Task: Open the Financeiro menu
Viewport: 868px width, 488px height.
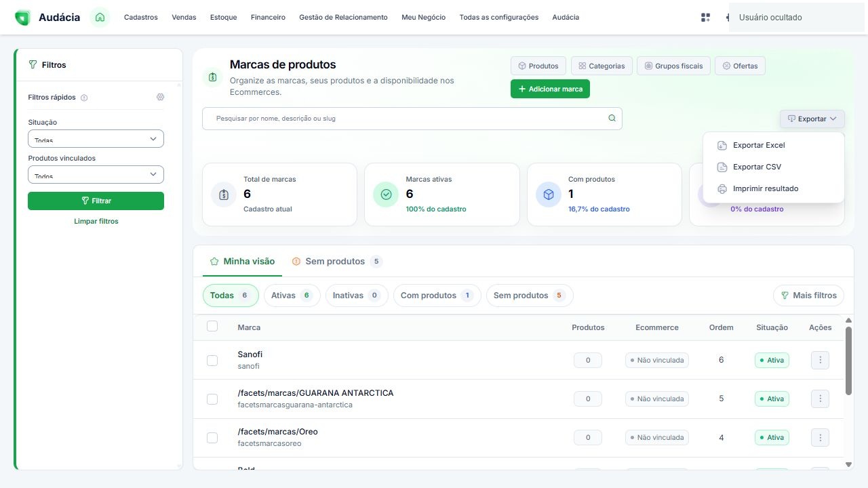Action: 268,18
